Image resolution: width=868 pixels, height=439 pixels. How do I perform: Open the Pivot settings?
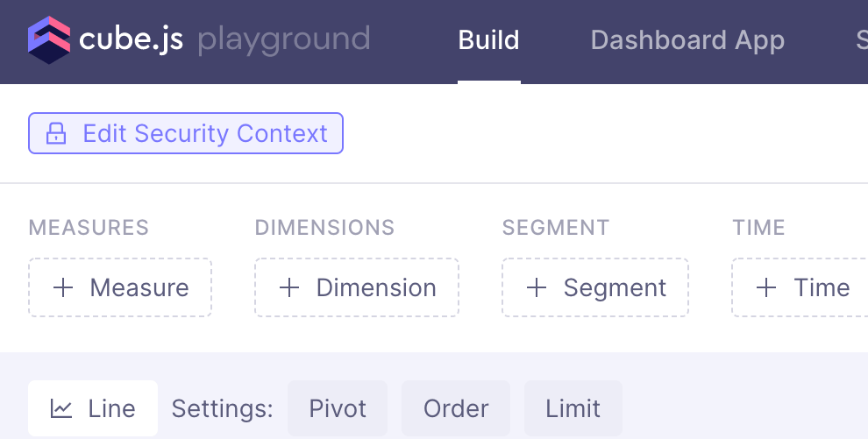click(x=338, y=408)
